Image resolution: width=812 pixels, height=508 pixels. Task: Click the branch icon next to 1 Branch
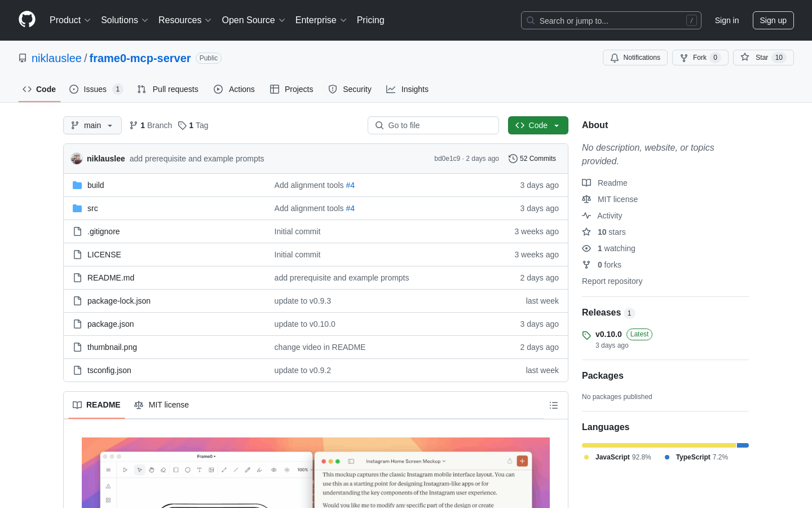click(x=134, y=125)
